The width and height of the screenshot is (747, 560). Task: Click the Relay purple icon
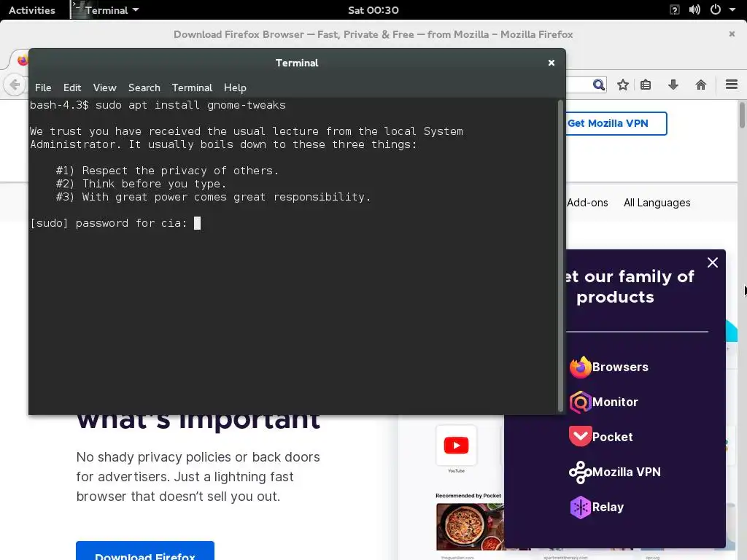click(x=580, y=507)
